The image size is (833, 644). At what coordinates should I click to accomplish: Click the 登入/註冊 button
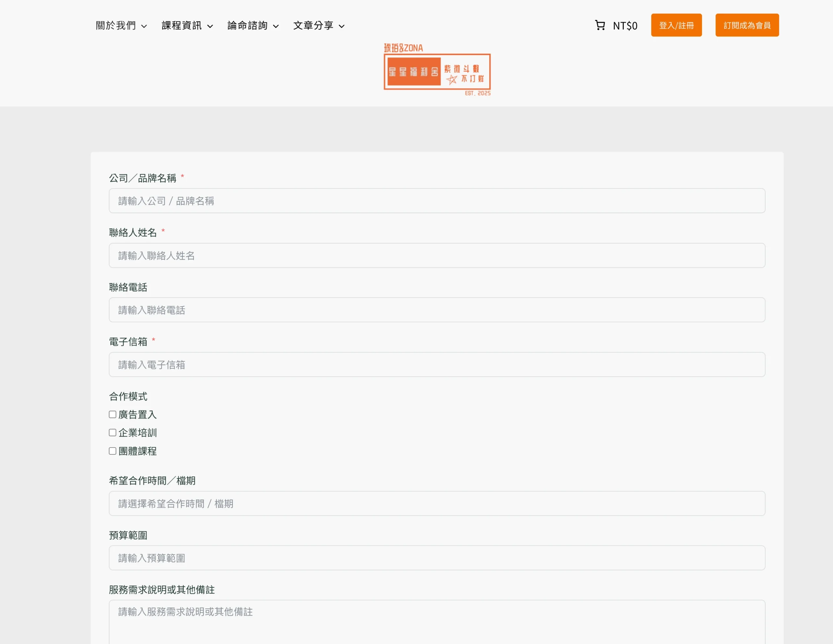point(676,25)
